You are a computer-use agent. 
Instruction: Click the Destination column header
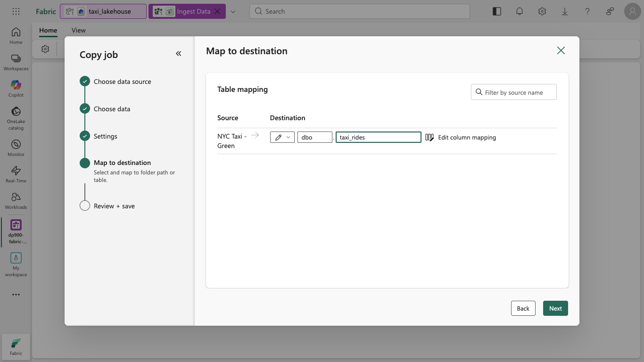(x=288, y=118)
